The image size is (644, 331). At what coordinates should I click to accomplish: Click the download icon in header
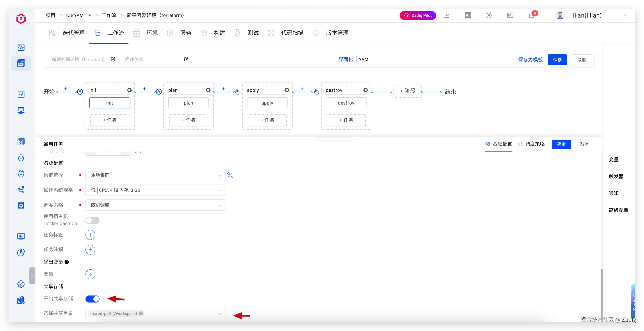(x=447, y=16)
